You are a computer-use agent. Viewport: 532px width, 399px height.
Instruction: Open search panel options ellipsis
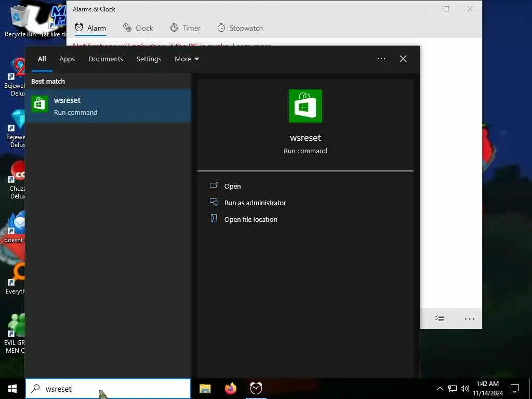(381, 59)
